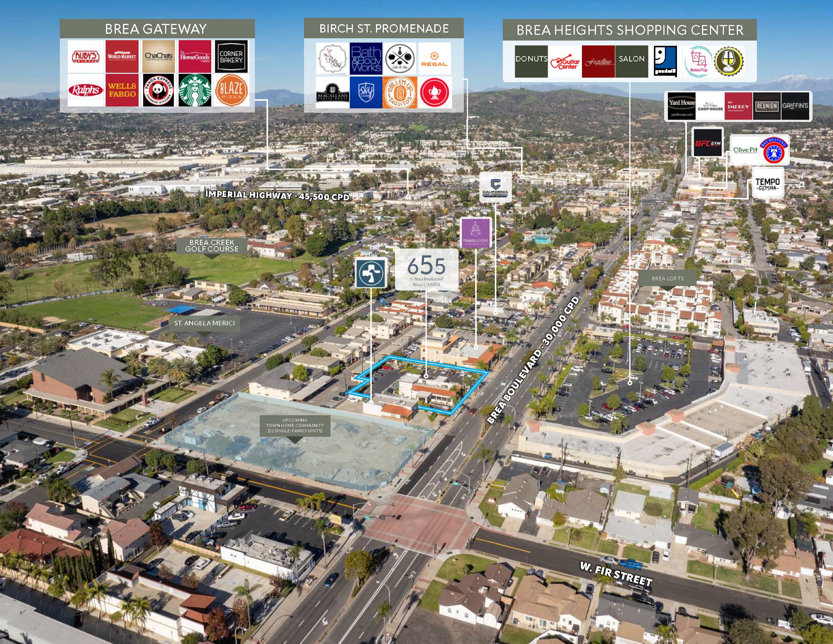The height and width of the screenshot is (644, 833).
Task: Select the BIRCH ST. PROMENADE header
Action: tap(384, 28)
